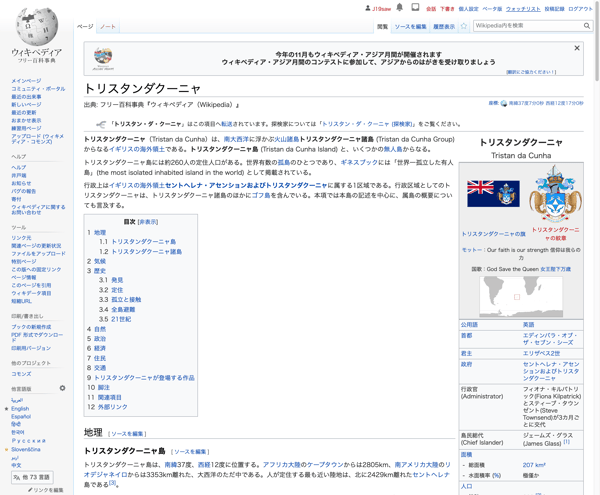The height and width of the screenshot is (495, 600).
Task: Click the coordinates globe icon
Action: pos(504,103)
